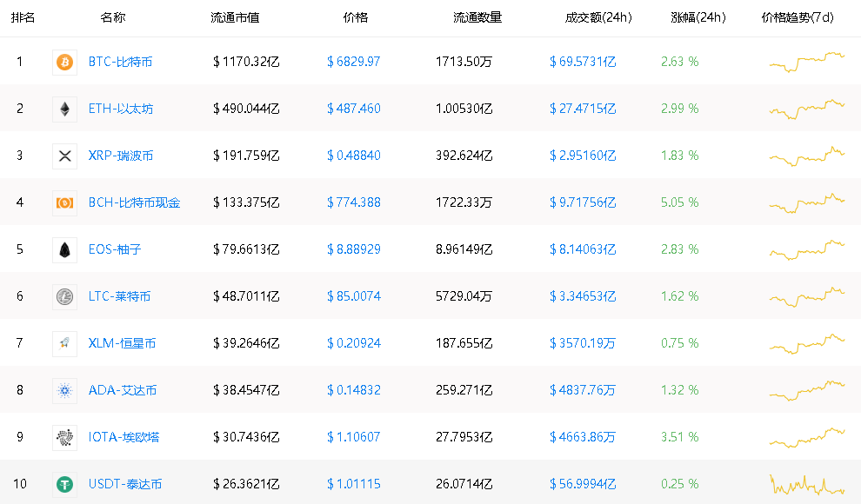Open the BCH-比特币现金 link
Image resolution: width=861 pixels, height=504 pixels.
(x=135, y=202)
